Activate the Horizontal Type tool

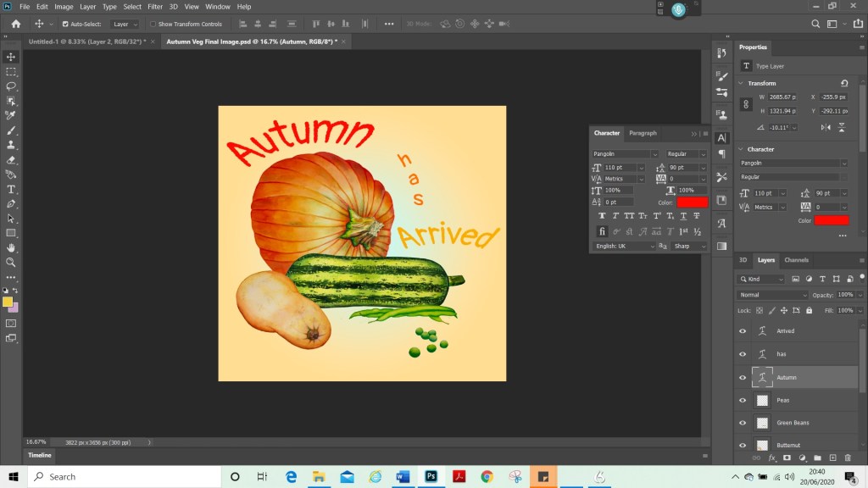tap(11, 189)
